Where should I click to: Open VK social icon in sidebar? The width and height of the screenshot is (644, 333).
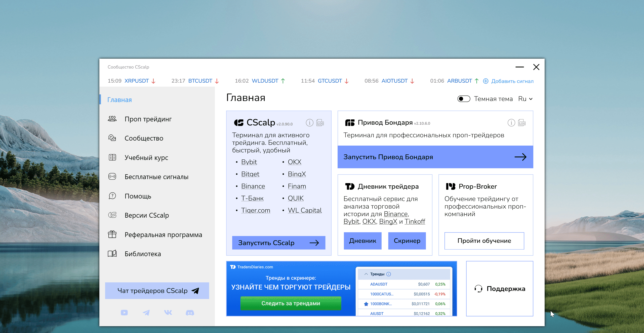click(x=168, y=313)
